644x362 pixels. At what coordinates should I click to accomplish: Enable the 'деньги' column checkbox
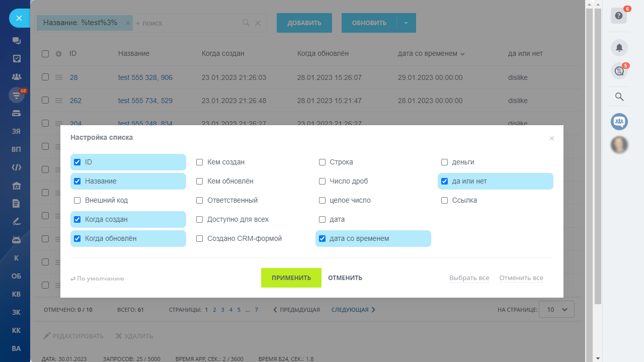coord(445,162)
